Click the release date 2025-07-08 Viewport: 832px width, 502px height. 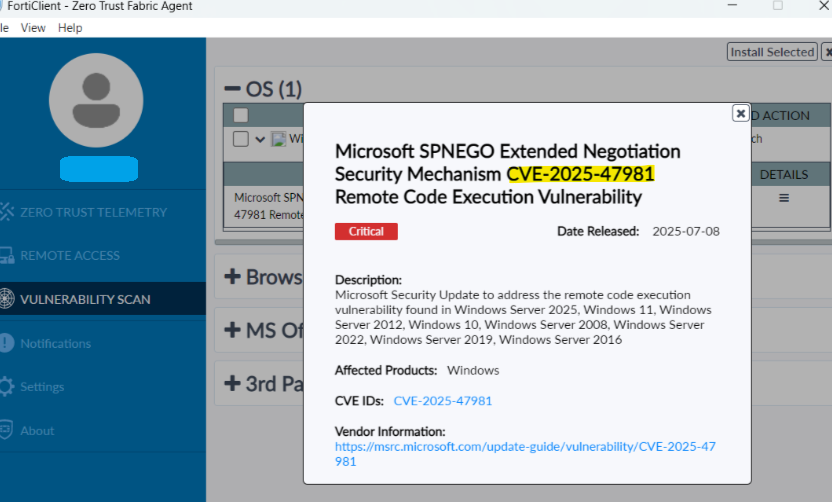coord(686,231)
